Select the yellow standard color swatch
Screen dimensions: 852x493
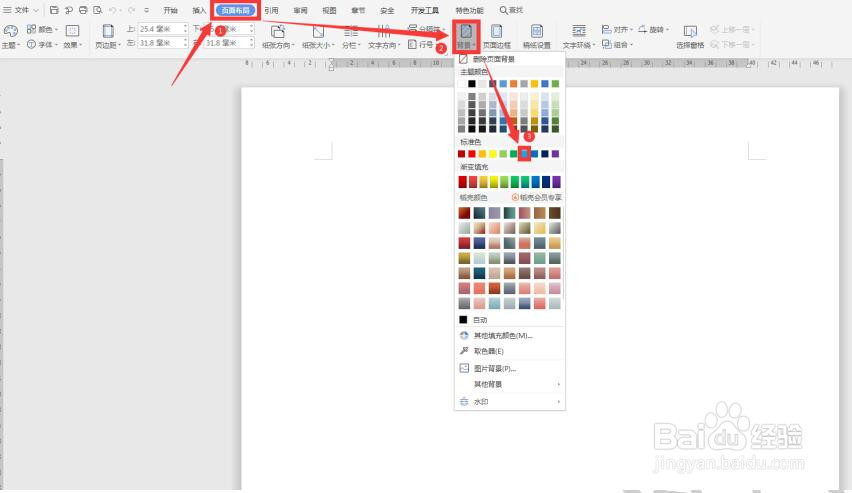point(493,154)
